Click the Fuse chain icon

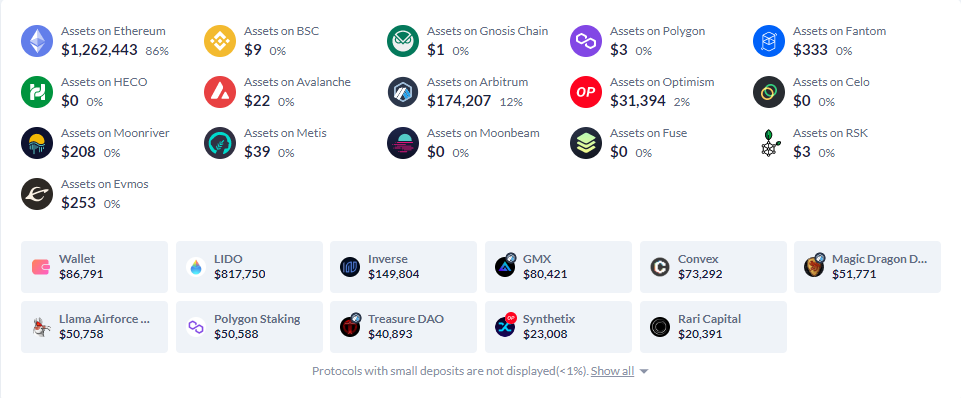click(x=586, y=143)
